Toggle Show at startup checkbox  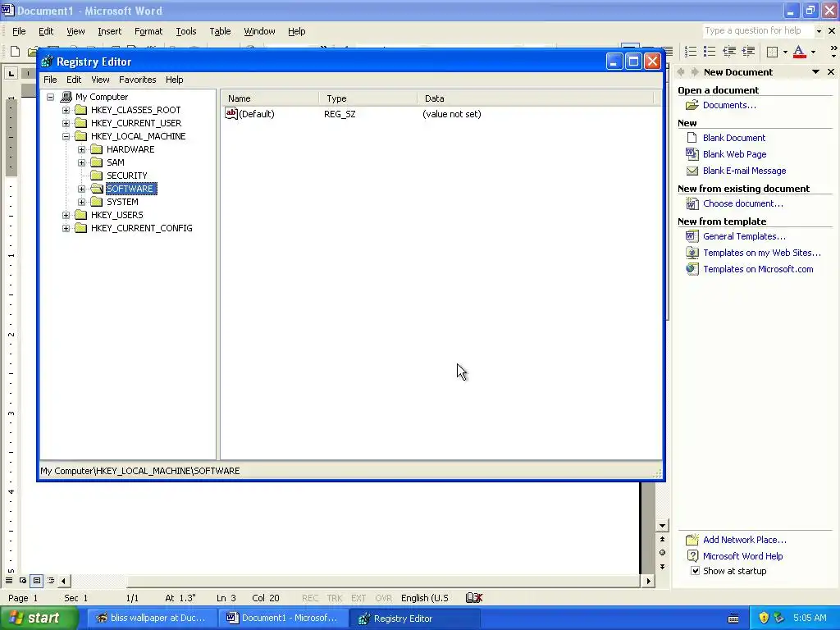(x=695, y=571)
